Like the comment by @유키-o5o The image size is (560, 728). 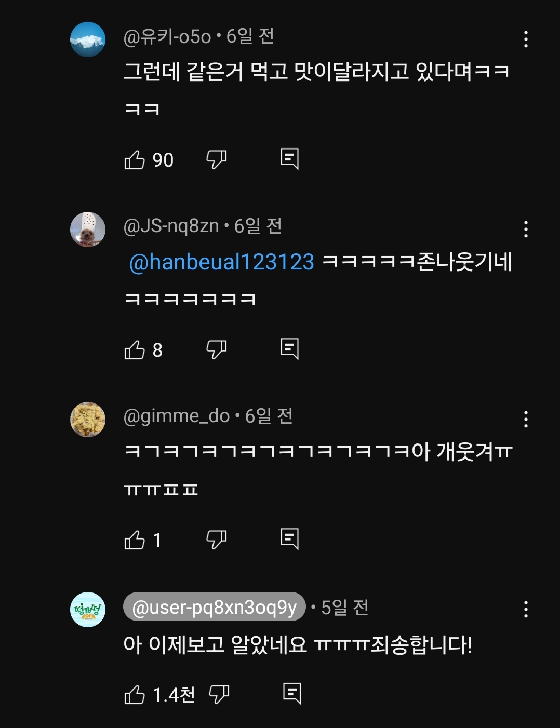[x=135, y=159]
